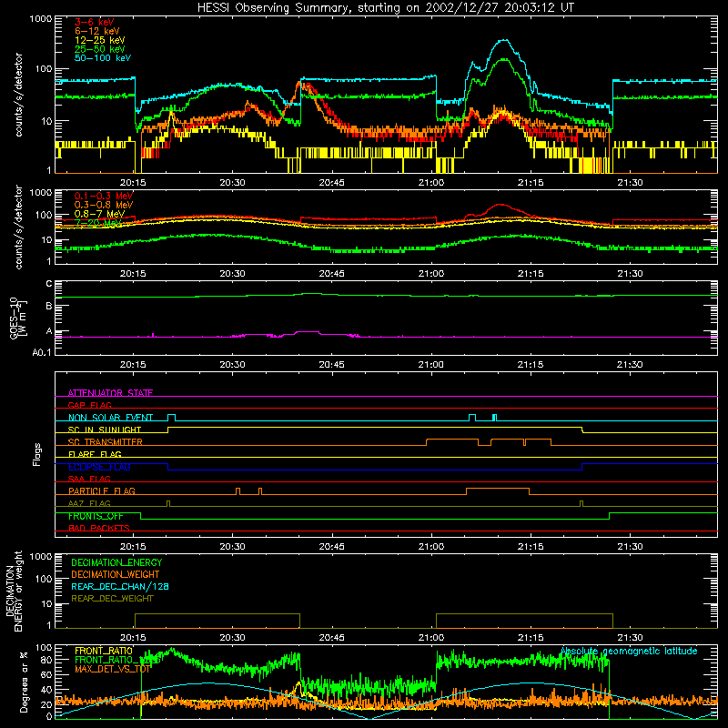The height and width of the screenshot is (728, 728).
Task: Click the Absolute geomagnetic latitude label
Action: tap(629, 651)
